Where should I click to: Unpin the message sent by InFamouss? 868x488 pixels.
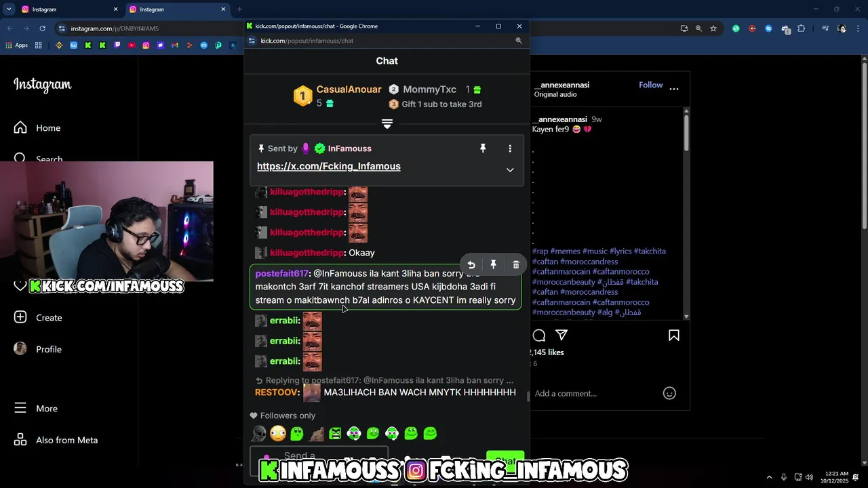[483, 148]
